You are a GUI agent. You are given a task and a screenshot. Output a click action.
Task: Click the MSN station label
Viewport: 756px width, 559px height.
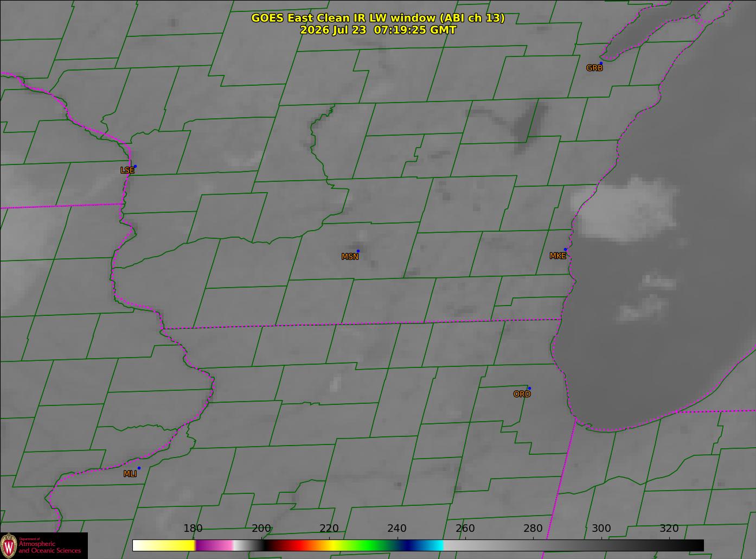coord(350,257)
